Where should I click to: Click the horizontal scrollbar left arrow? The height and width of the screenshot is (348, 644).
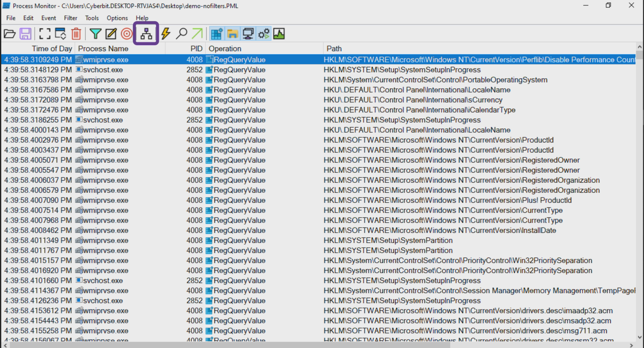pyautogui.click(x=4, y=345)
